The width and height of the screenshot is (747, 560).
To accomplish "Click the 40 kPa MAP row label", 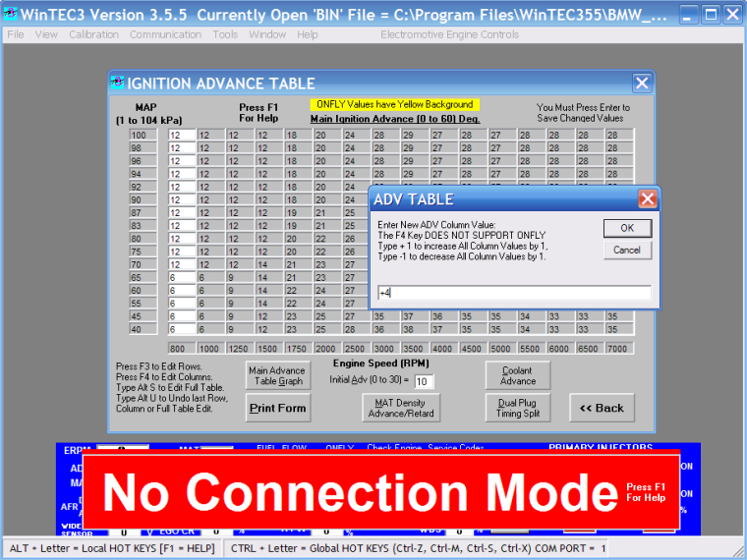I will [143, 329].
